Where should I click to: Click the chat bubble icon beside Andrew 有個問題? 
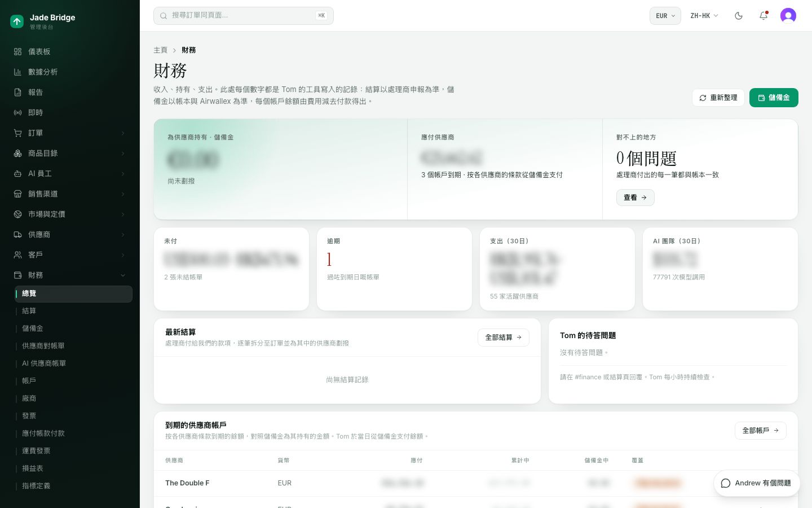pyautogui.click(x=726, y=483)
